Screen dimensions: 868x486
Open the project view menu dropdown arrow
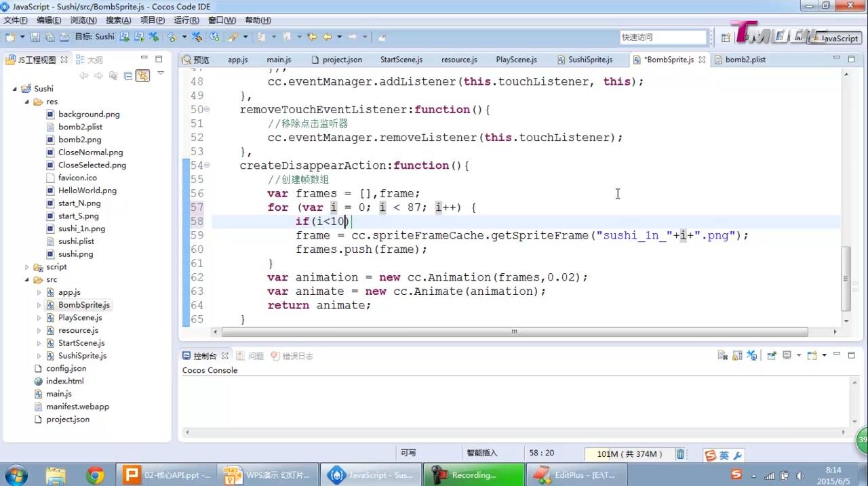161,73
